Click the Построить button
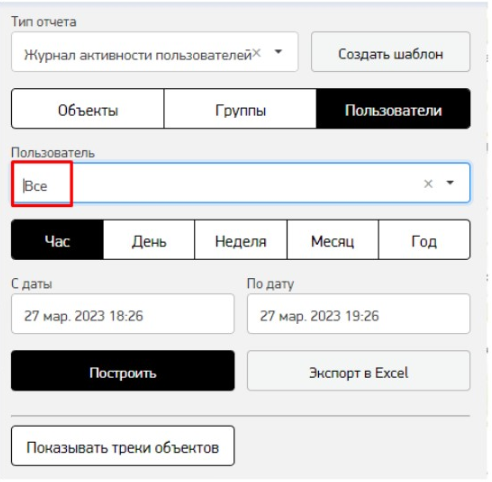 click(123, 371)
